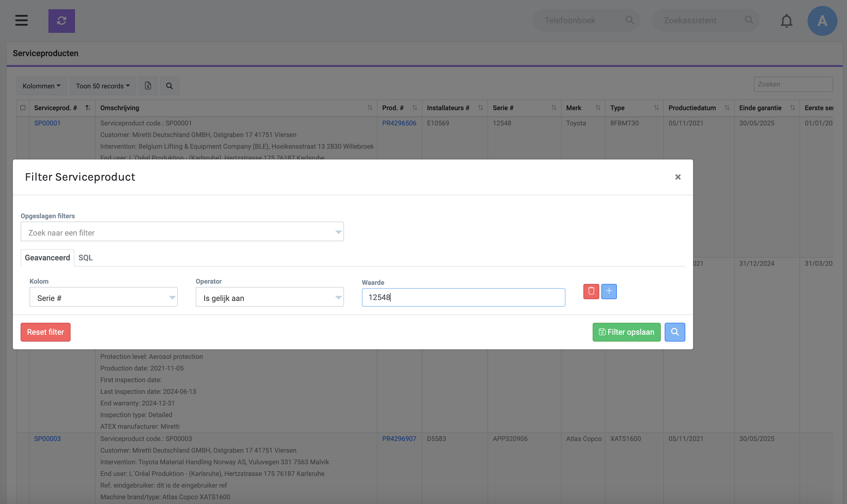
Task: Sort by Type column arrows
Action: click(x=656, y=108)
